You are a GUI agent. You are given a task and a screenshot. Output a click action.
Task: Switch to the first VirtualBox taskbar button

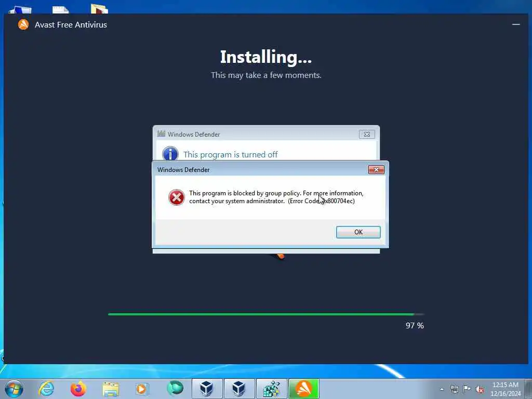(207, 389)
